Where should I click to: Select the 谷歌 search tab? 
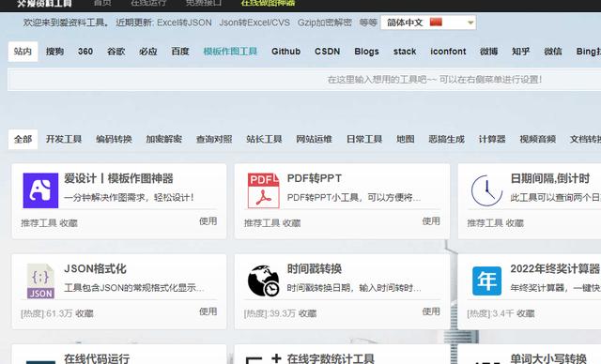tap(116, 52)
